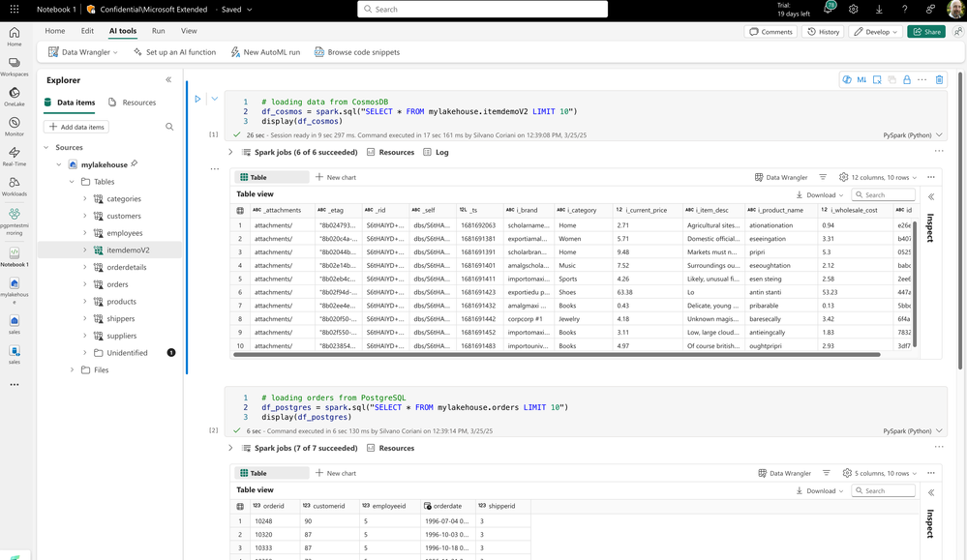
Task: Open Workloads in left navigation
Action: 15,187
